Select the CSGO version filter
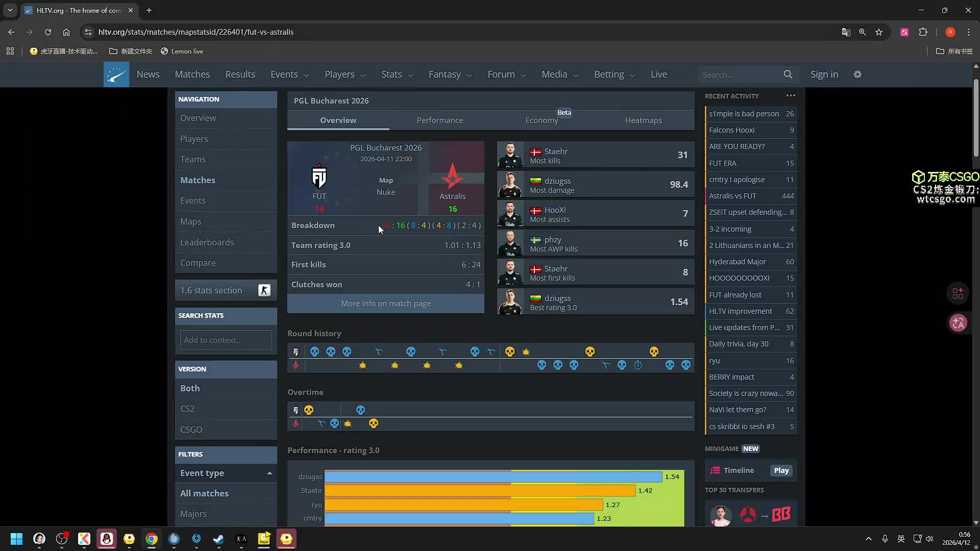980x551 pixels. [x=191, y=430]
